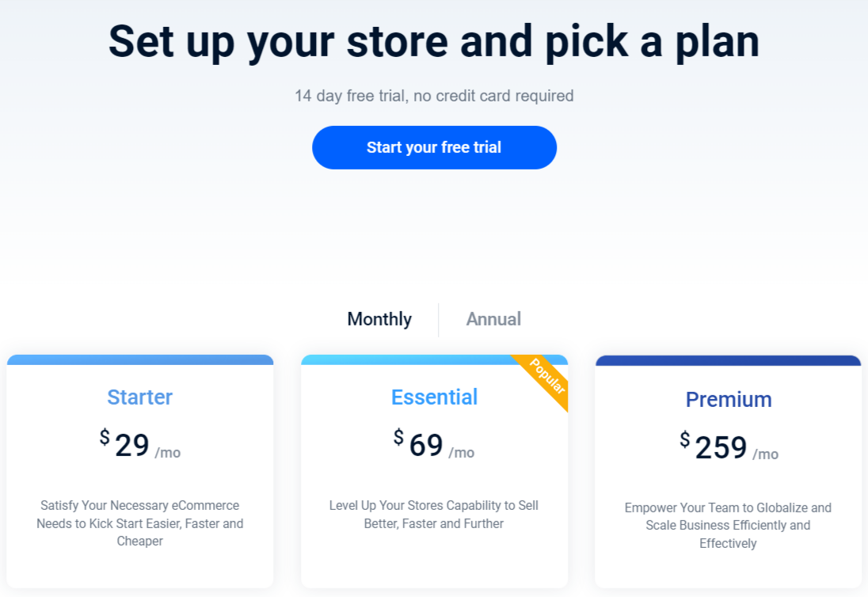The width and height of the screenshot is (868, 597).
Task: Select the Starter plan card
Action: 140,475
